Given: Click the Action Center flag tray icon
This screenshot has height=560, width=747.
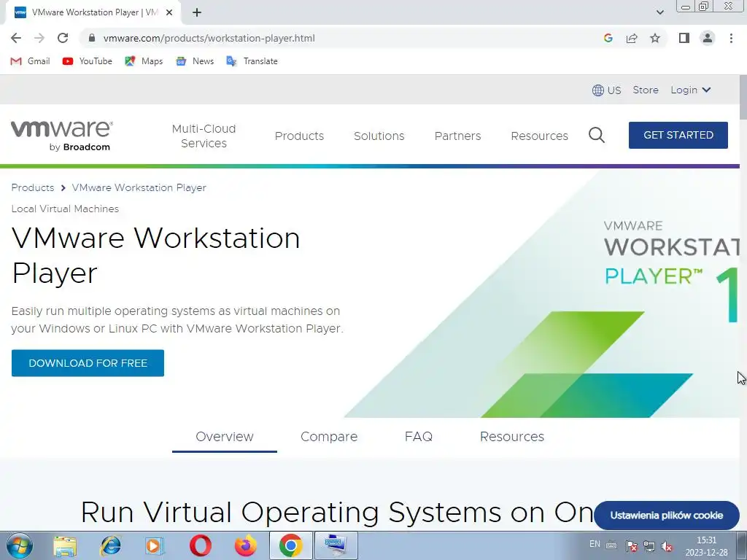Looking at the screenshot, I should tap(632, 546).
